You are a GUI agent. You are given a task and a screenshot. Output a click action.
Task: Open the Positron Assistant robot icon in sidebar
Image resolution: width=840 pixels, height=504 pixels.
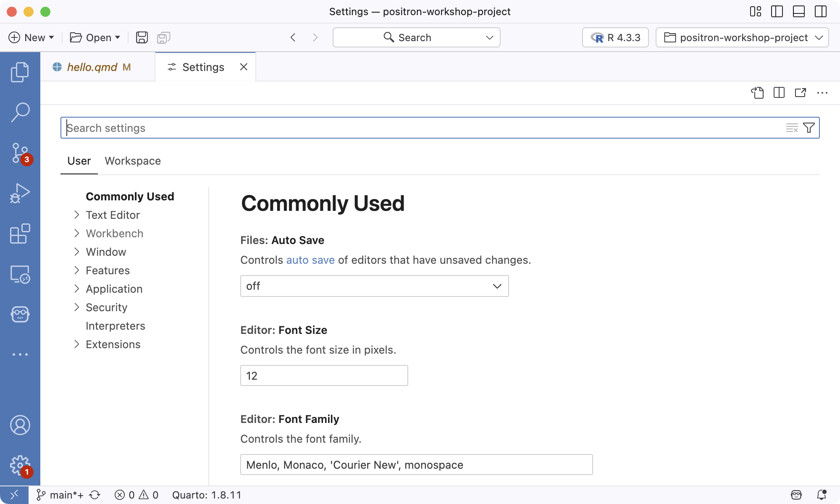(x=20, y=314)
